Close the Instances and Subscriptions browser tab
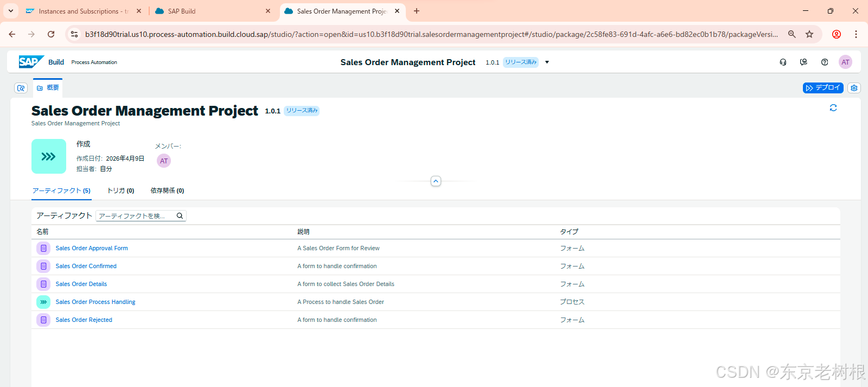Viewport: 868px width, 387px height. (139, 11)
